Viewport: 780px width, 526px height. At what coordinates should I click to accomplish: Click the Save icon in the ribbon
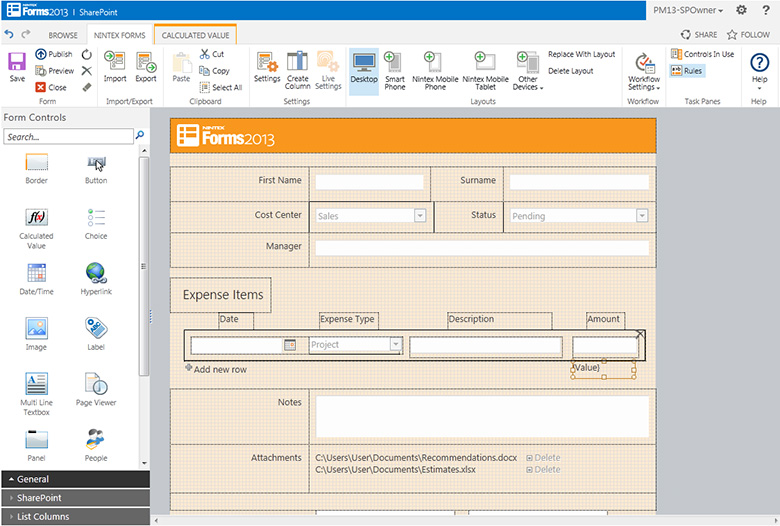17,64
